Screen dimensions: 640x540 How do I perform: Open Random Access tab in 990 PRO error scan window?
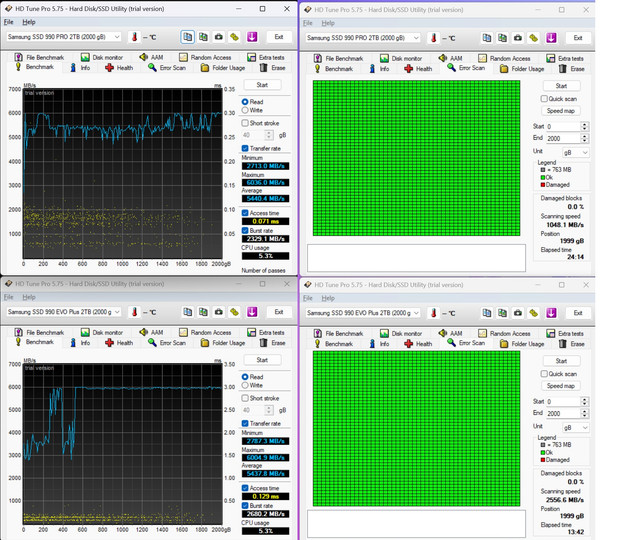coord(504,58)
